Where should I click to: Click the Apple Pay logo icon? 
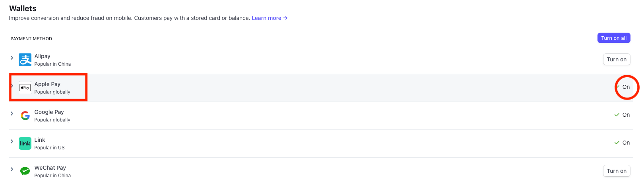tap(25, 88)
